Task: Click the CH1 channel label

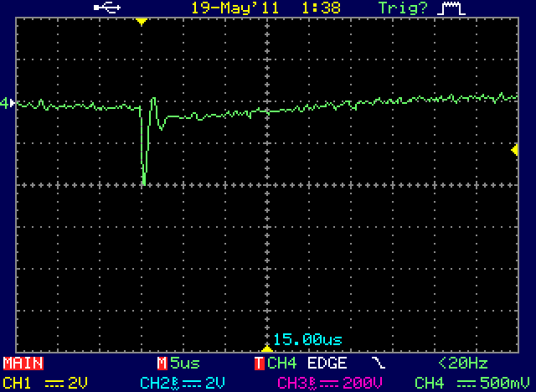Action: (17, 383)
